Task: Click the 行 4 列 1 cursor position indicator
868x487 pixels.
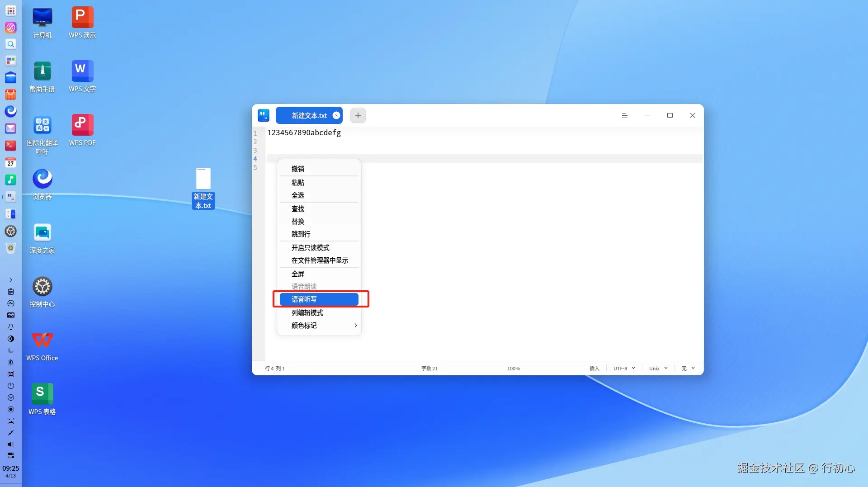Action: 275,369
